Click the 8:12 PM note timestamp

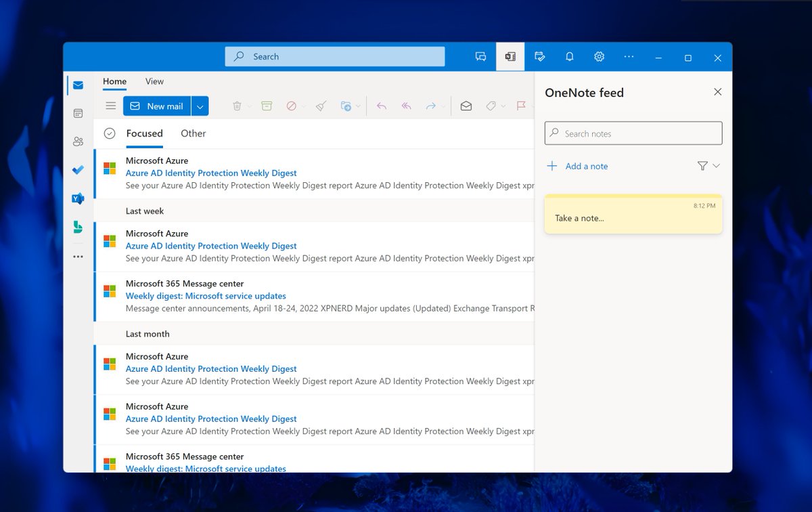click(704, 206)
